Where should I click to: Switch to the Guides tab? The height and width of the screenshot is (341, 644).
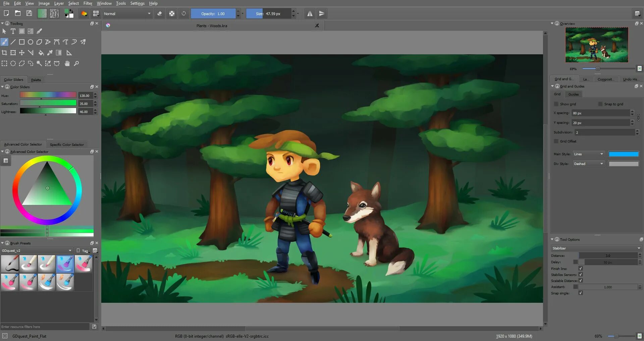[x=573, y=94]
